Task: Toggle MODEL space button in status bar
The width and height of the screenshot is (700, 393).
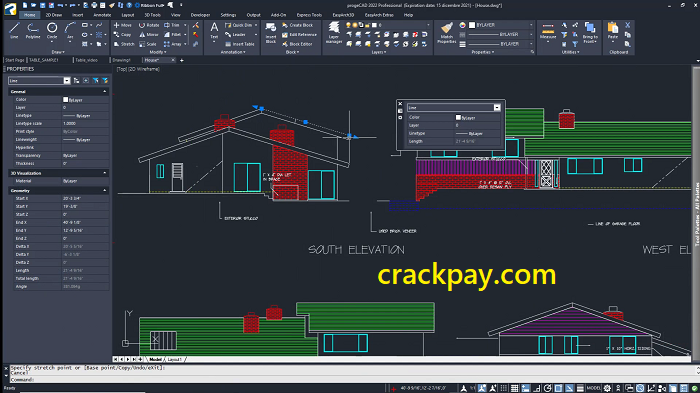Action: 594,388
